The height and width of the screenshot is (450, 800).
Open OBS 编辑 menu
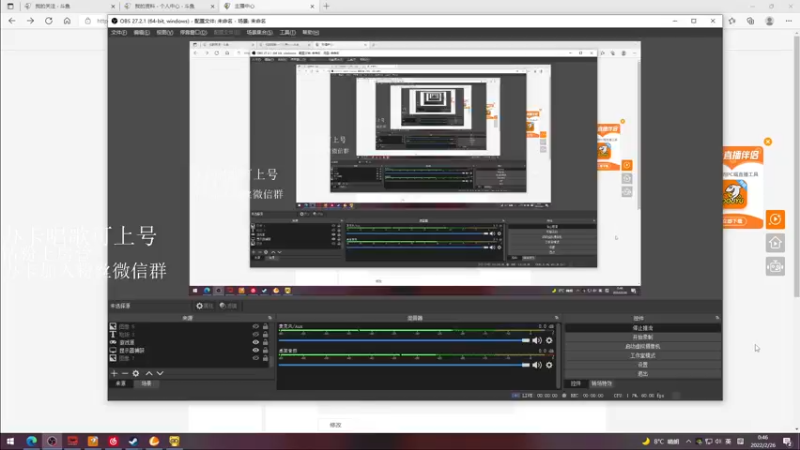pos(141,32)
